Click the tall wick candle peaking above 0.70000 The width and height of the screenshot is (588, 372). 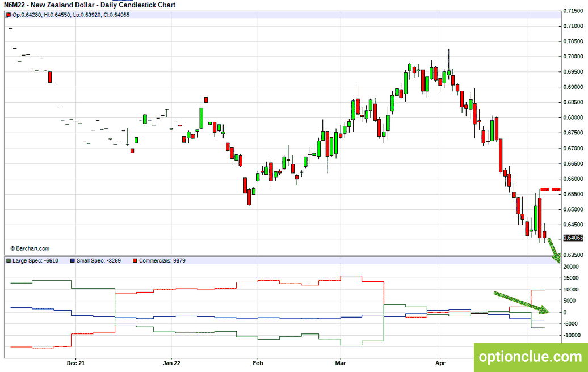[449, 64]
